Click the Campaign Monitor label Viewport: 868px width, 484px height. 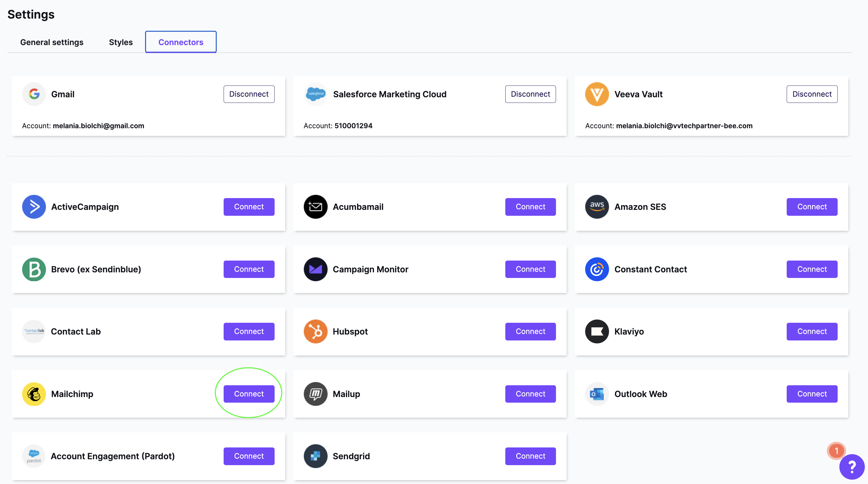coord(370,269)
